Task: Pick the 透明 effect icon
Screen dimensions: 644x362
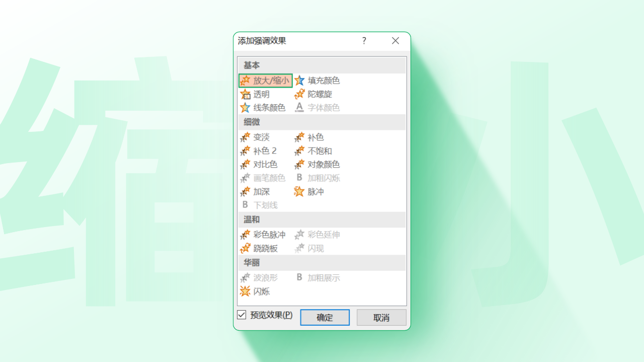Action: [245, 94]
